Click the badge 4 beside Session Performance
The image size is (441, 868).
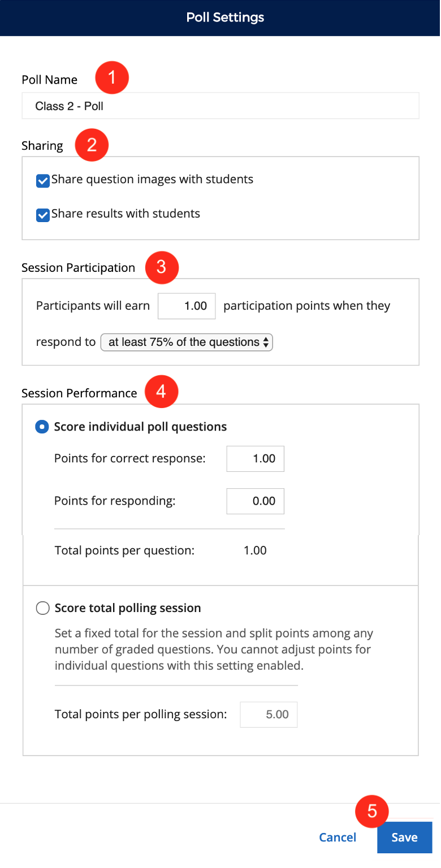coord(162,391)
